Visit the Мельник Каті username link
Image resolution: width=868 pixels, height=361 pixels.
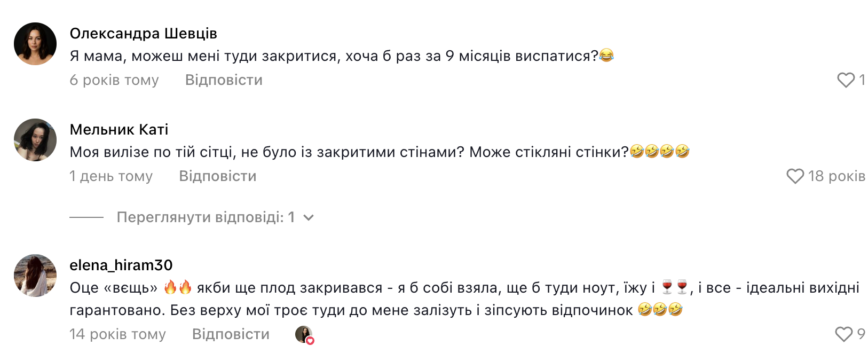[119, 130]
